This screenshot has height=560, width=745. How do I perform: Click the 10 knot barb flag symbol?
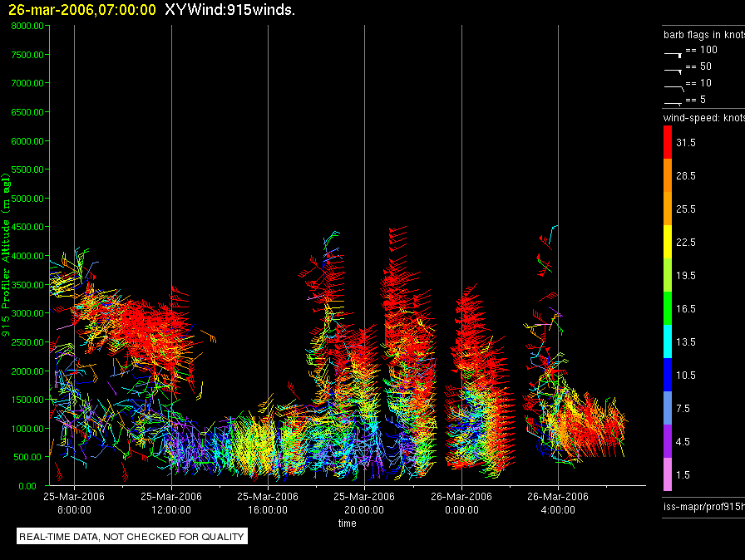[x=673, y=87]
